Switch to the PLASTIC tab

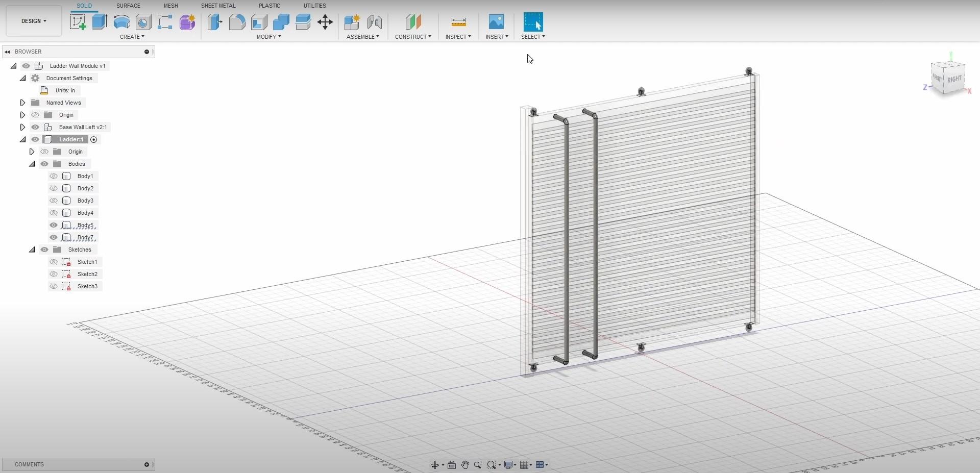click(x=269, y=6)
